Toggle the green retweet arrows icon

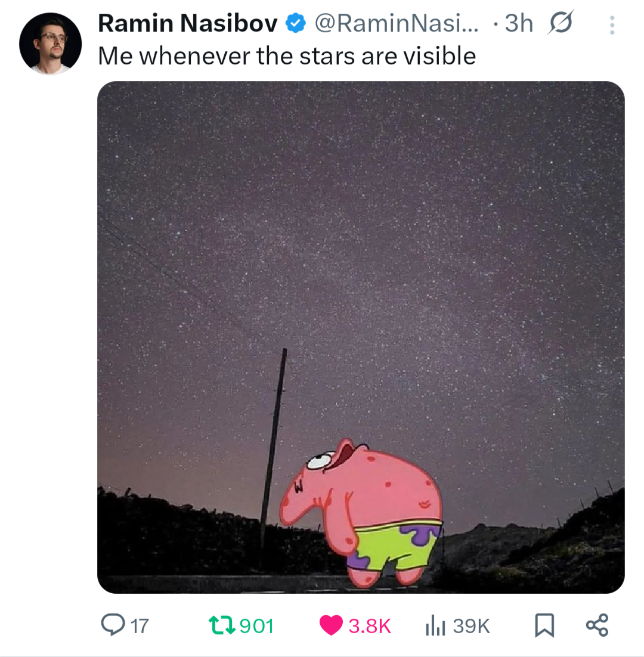pos(222,625)
